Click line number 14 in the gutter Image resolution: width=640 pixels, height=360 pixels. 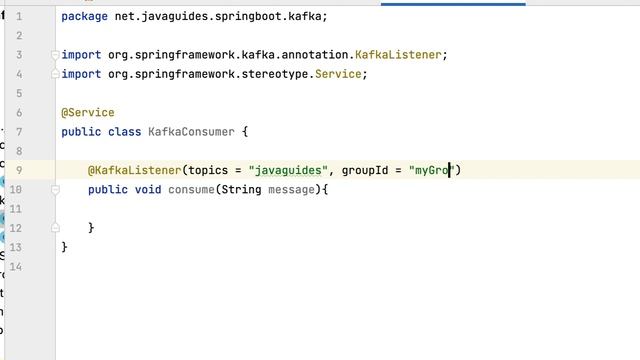point(16,267)
